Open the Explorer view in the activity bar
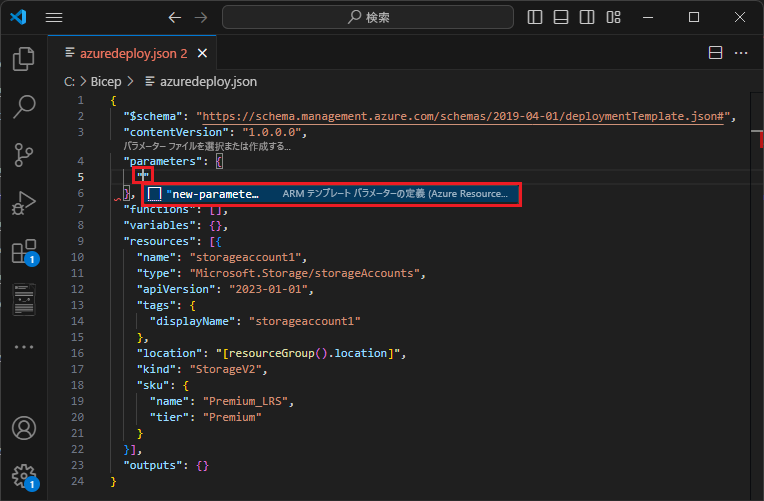Screen dimensions: 764x501 tap(23, 59)
